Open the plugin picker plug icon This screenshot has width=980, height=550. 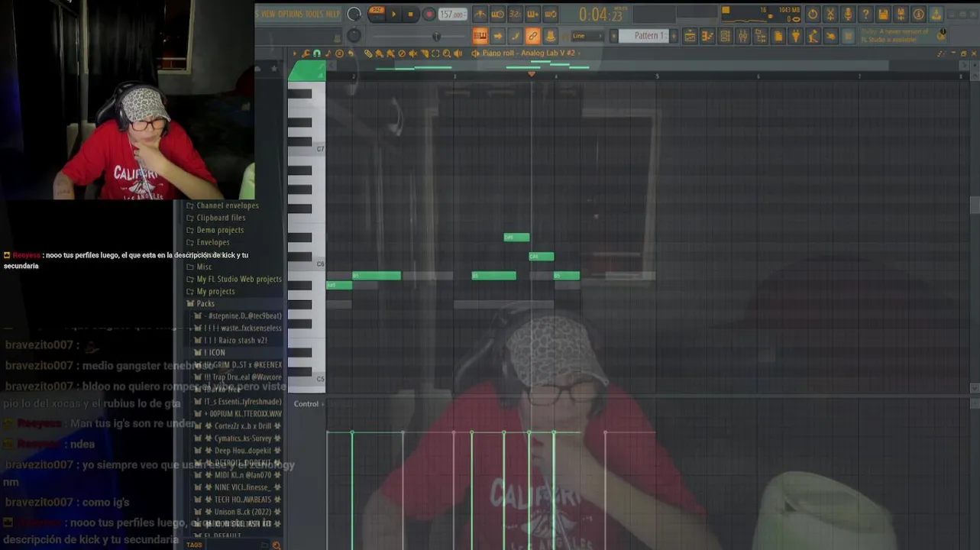coord(795,36)
